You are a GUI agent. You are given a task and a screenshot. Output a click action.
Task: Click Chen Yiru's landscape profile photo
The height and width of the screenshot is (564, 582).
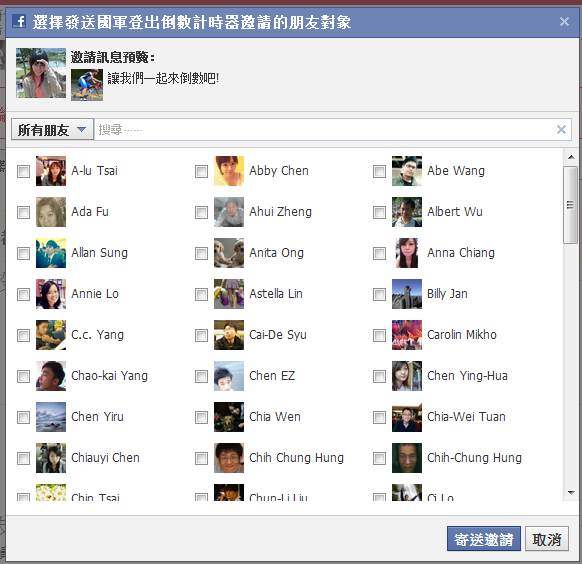[51, 417]
